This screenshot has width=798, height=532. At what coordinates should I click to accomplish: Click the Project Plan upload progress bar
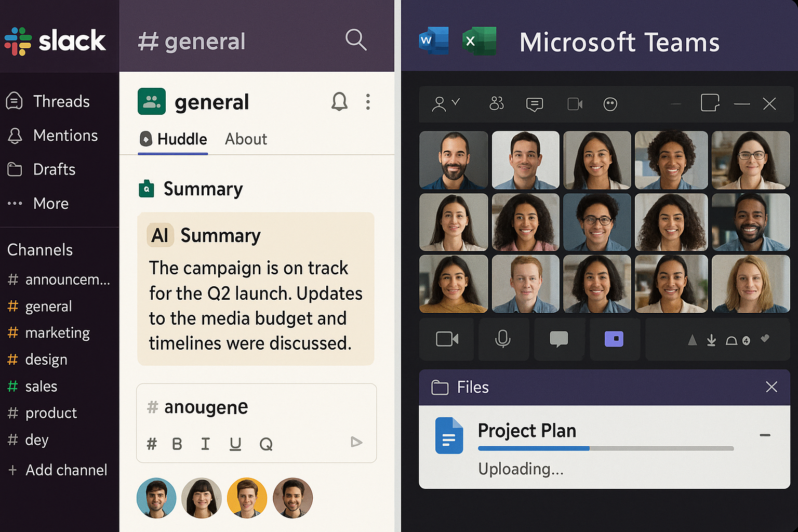[x=606, y=448]
